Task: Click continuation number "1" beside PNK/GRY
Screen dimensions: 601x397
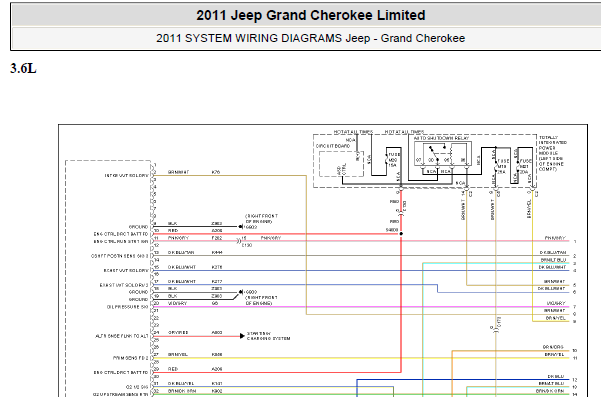Action: pyautogui.click(x=575, y=242)
